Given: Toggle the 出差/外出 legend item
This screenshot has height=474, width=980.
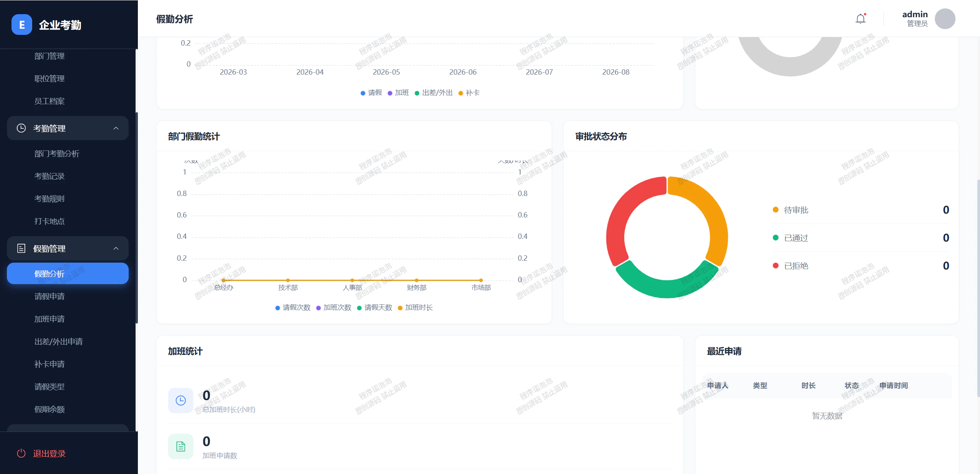Looking at the screenshot, I should (x=434, y=93).
